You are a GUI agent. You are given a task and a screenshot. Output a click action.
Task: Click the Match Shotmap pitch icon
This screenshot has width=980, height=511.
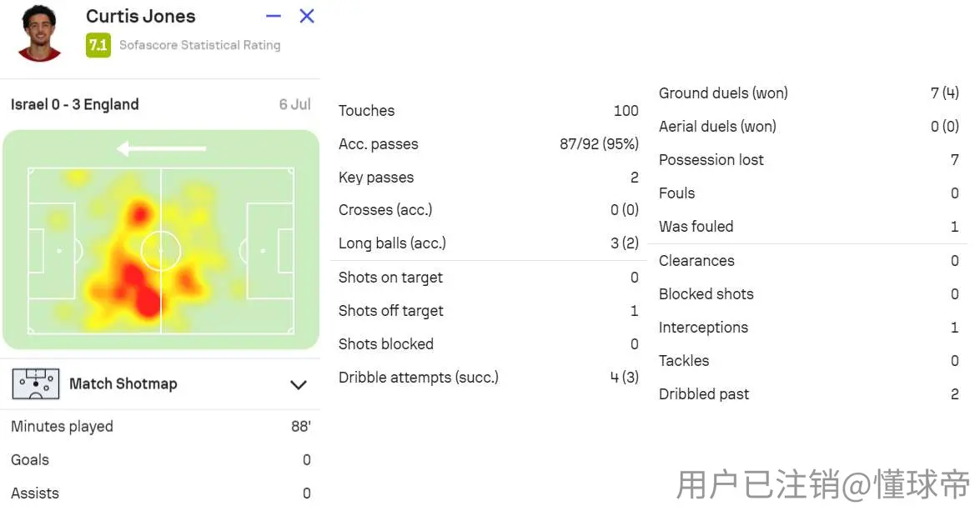36,383
